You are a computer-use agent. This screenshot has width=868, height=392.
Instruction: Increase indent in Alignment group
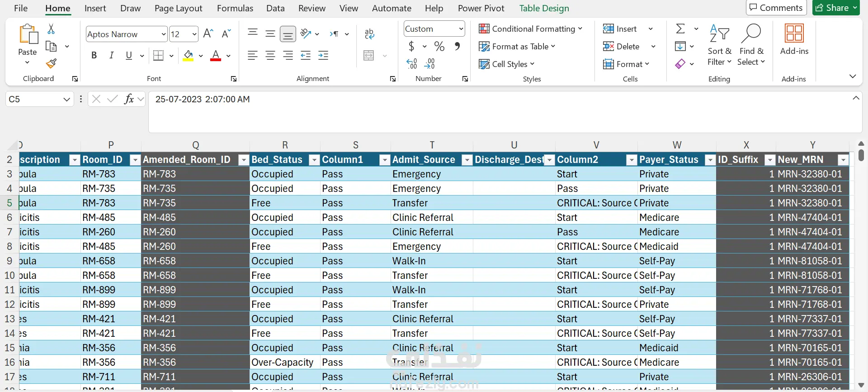coord(323,55)
